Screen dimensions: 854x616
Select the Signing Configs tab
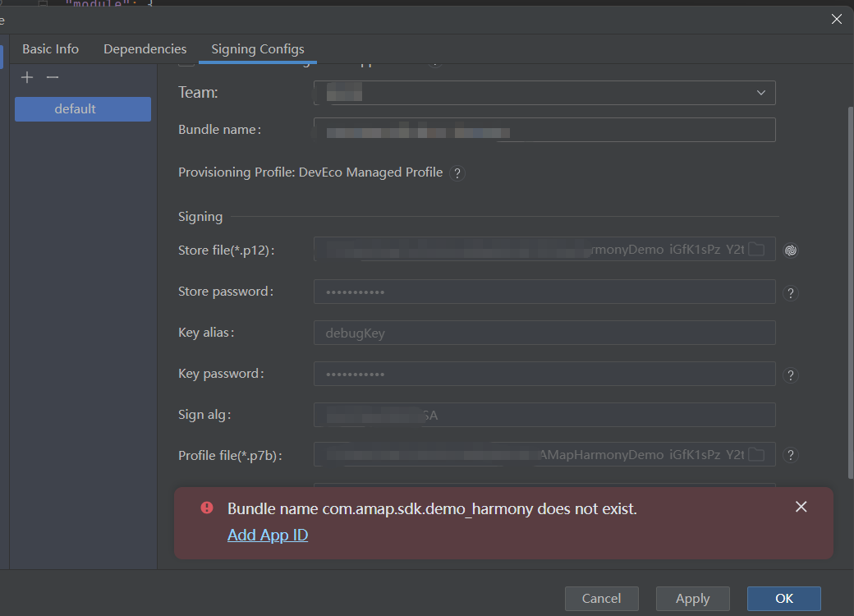[x=258, y=49]
